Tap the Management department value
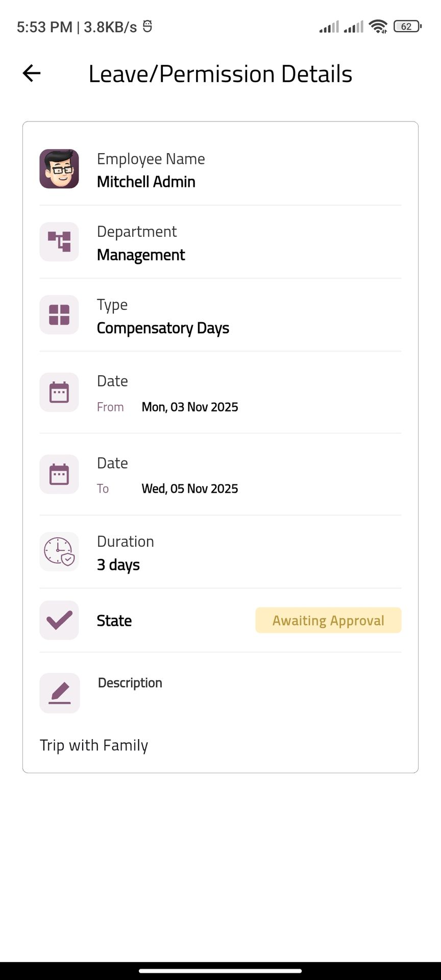 point(141,255)
